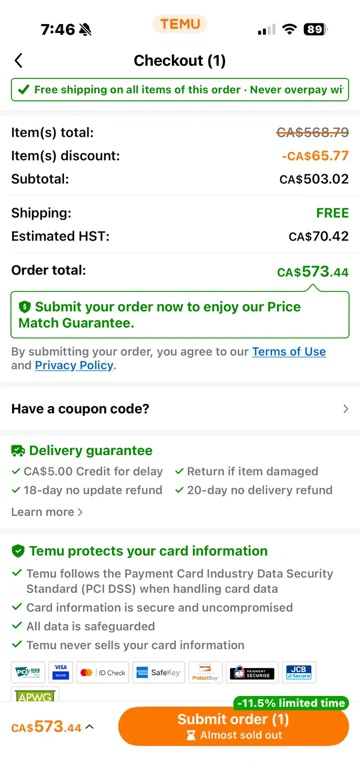Expand order total caret beside bottom price
This screenshot has height=782, width=360.
point(89,727)
